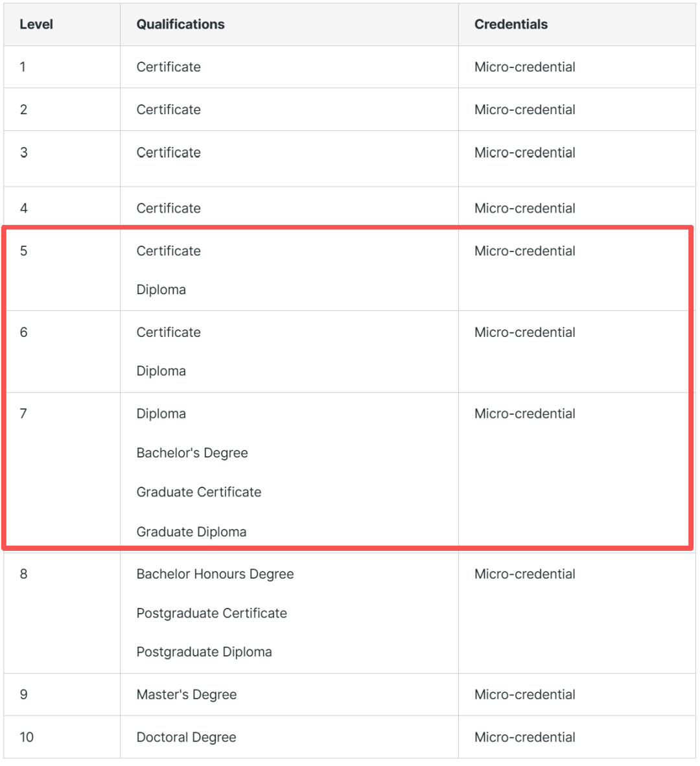The image size is (700, 766).
Task: Select the level 1 Certificate cell text
Action: [x=169, y=67]
